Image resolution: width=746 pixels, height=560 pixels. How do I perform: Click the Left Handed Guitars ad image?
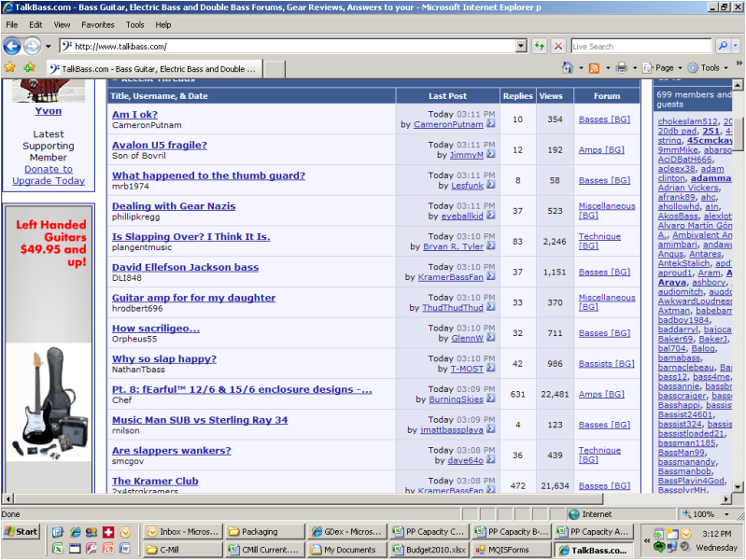click(49, 349)
